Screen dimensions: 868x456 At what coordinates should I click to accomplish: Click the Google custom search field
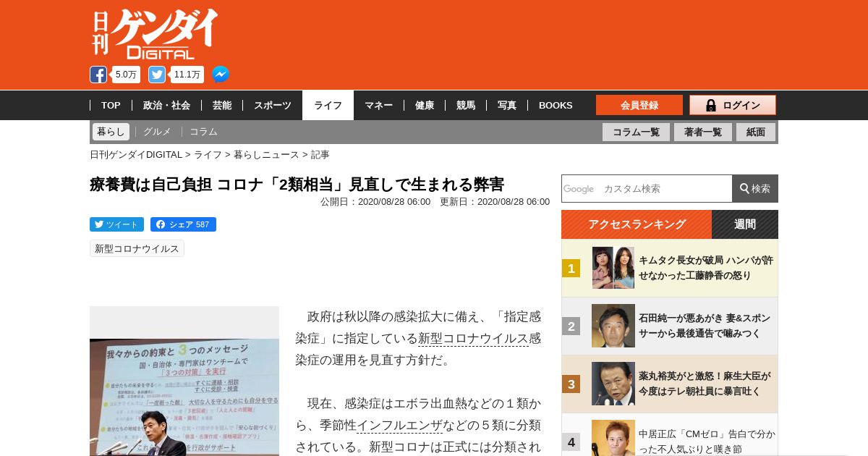click(647, 188)
